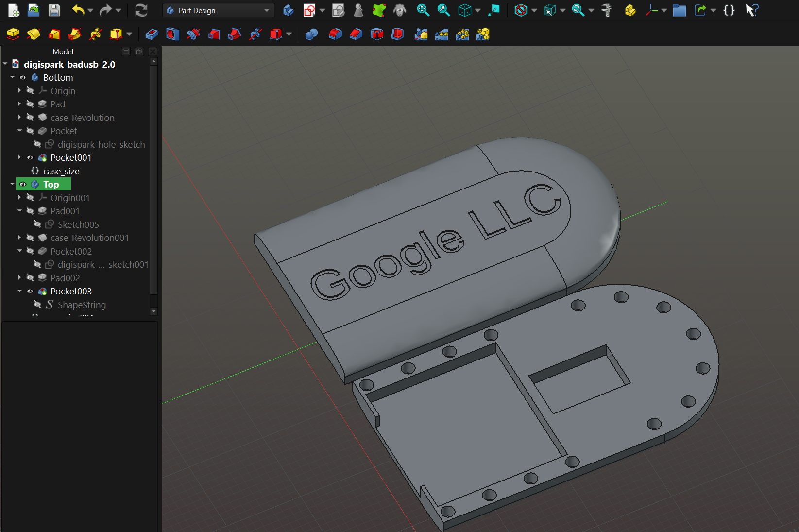Open the redo history dropdown arrow

[x=118, y=10]
